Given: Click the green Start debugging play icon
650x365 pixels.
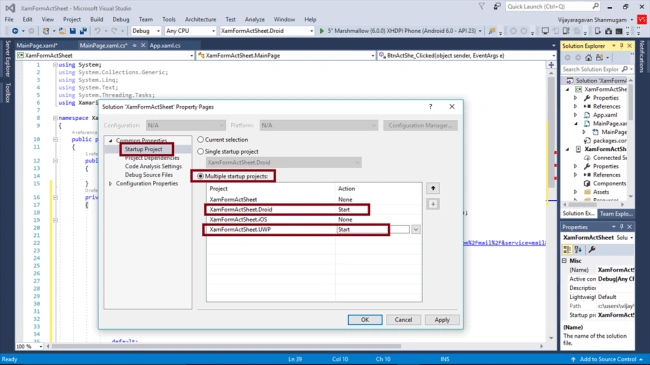Looking at the screenshot, I should [322, 31].
